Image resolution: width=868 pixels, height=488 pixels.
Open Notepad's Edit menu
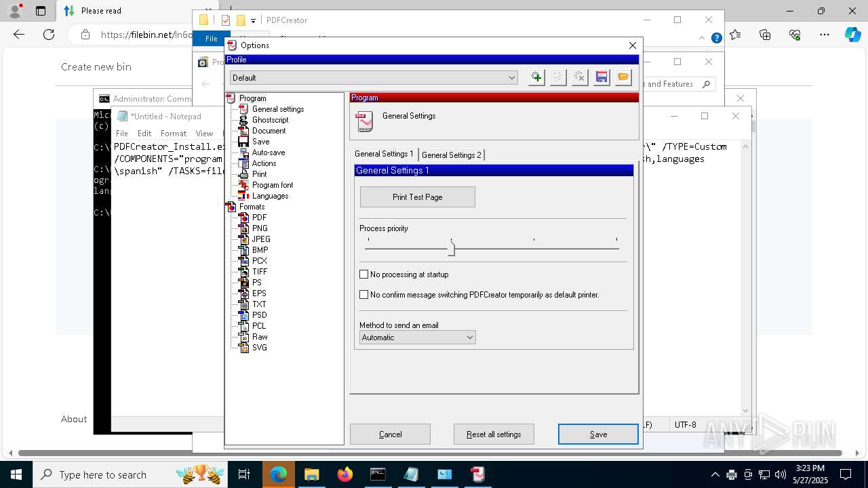[144, 134]
